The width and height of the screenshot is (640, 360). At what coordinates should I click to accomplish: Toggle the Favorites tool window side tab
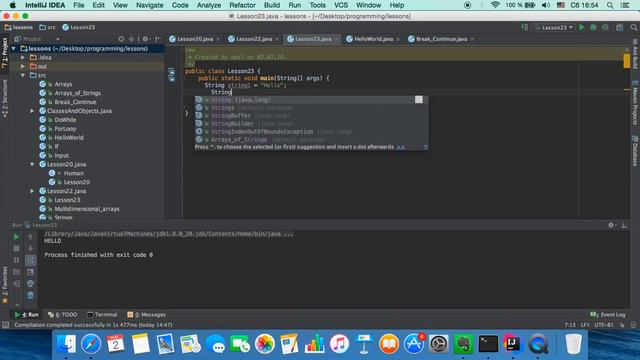tap(4, 285)
